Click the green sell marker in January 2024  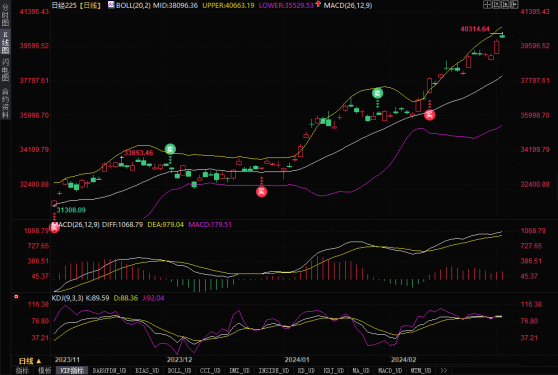click(377, 93)
